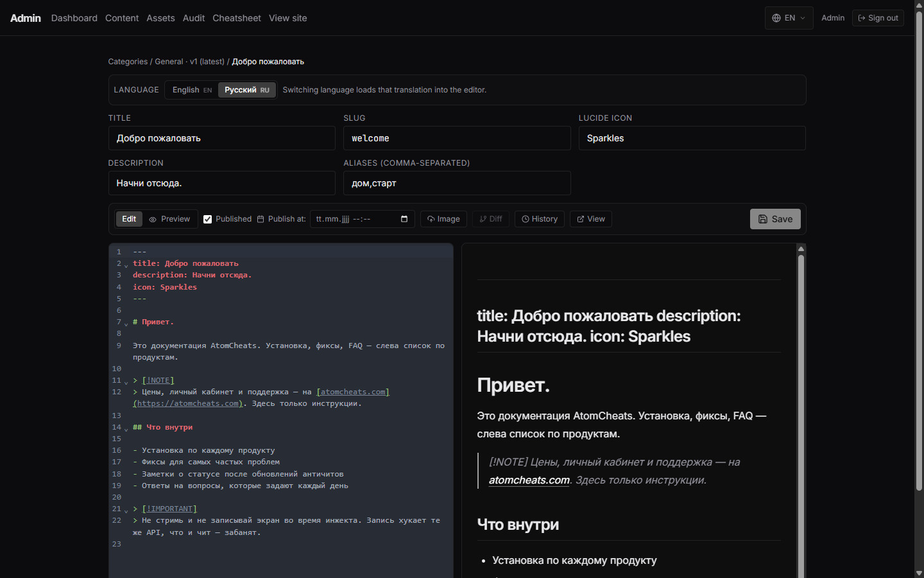Click the View button in the toolbar
The image size is (924, 578).
(591, 219)
